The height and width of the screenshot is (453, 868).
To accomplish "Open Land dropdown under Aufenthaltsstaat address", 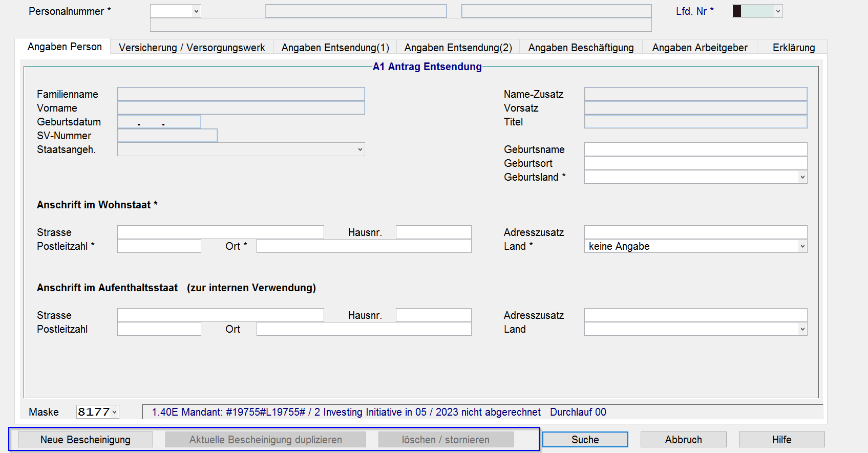I will pos(802,329).
